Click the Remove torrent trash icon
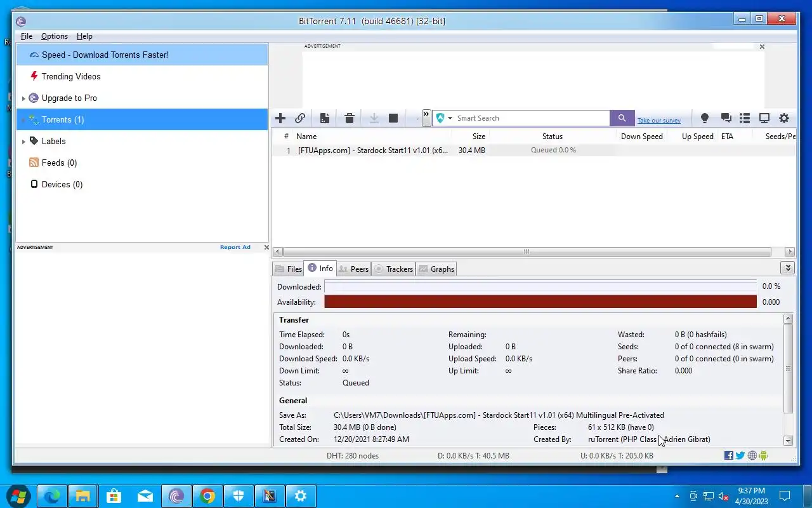Screen dimensions: 812x508 coord(349,118)
